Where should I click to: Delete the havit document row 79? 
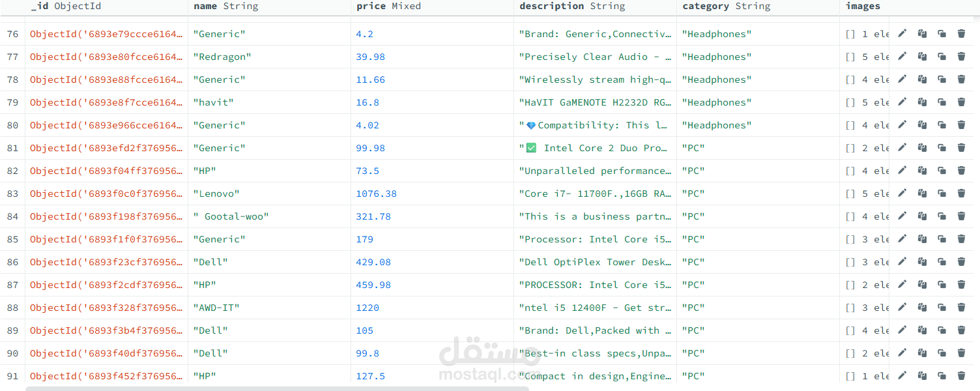[x=961, y=102]
